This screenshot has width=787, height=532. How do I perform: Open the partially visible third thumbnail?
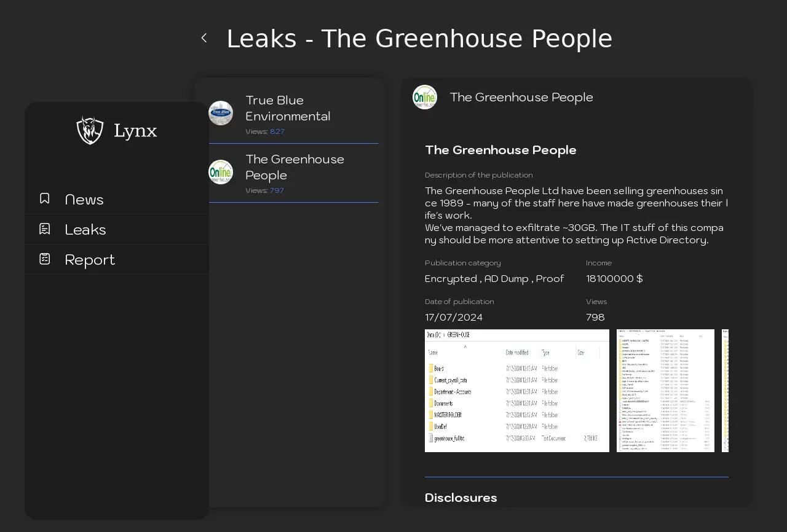pyautogui.click(x=725, y=391)
